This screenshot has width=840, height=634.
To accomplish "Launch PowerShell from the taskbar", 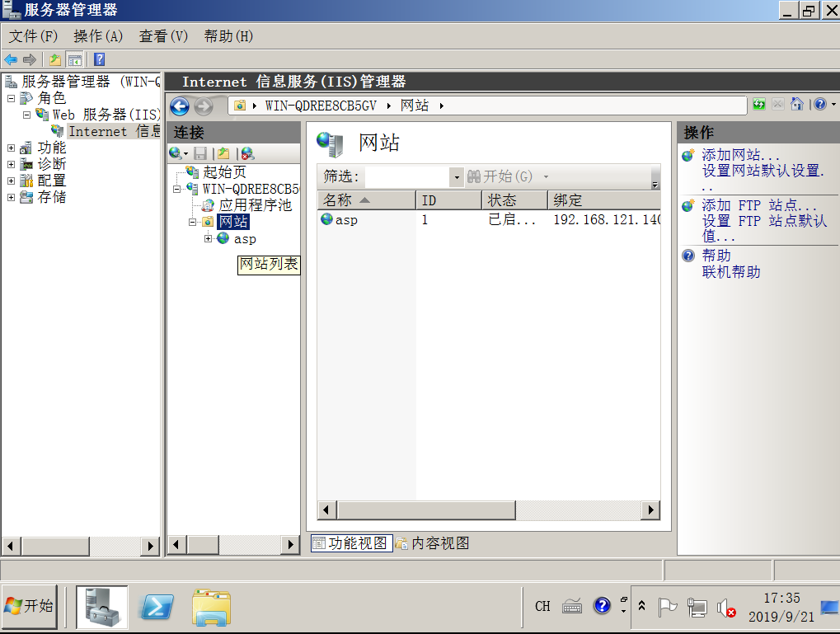I will (x=157, y=607).
